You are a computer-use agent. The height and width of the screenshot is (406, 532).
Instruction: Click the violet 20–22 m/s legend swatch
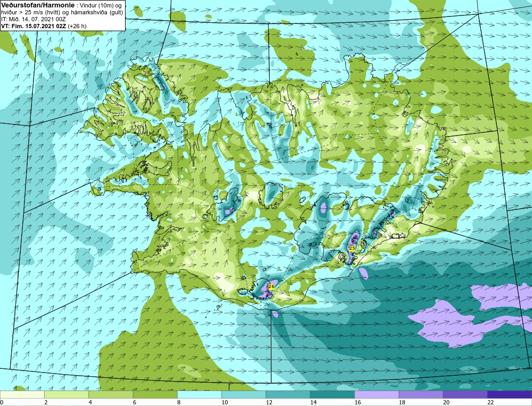tap(465, 394)
